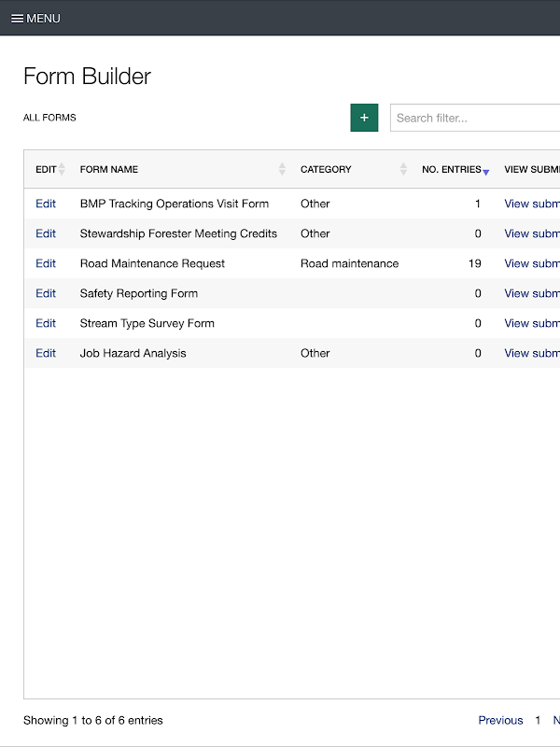This screenshot has height=747, width=560.
Task: View submissions for Road Maintenance Request
Action: tap(531, 263)
